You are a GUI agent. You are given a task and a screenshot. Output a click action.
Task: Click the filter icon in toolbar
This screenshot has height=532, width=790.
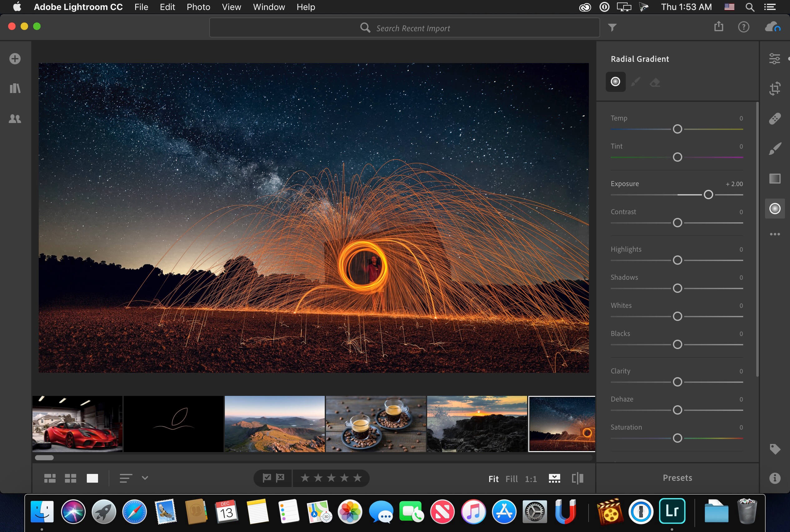coord(613,27)
